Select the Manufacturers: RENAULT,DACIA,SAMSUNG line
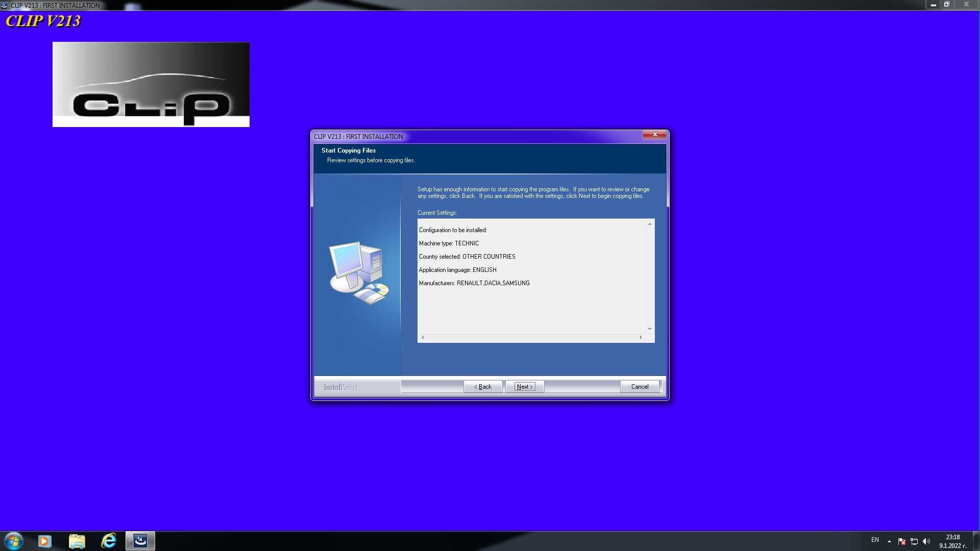 474,283
